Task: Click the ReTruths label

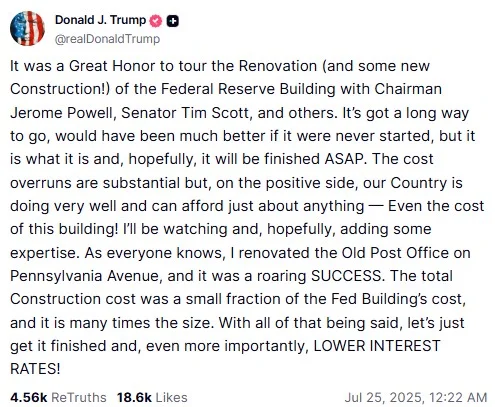Action: coord(79,397)
